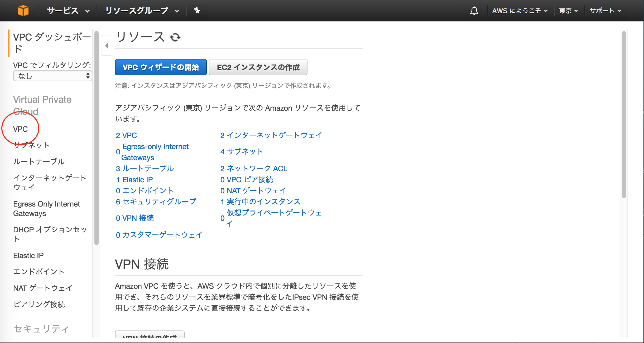Open the 東京 region dropdown
Viewport: 644px width, 343px height.
(568, 11)
